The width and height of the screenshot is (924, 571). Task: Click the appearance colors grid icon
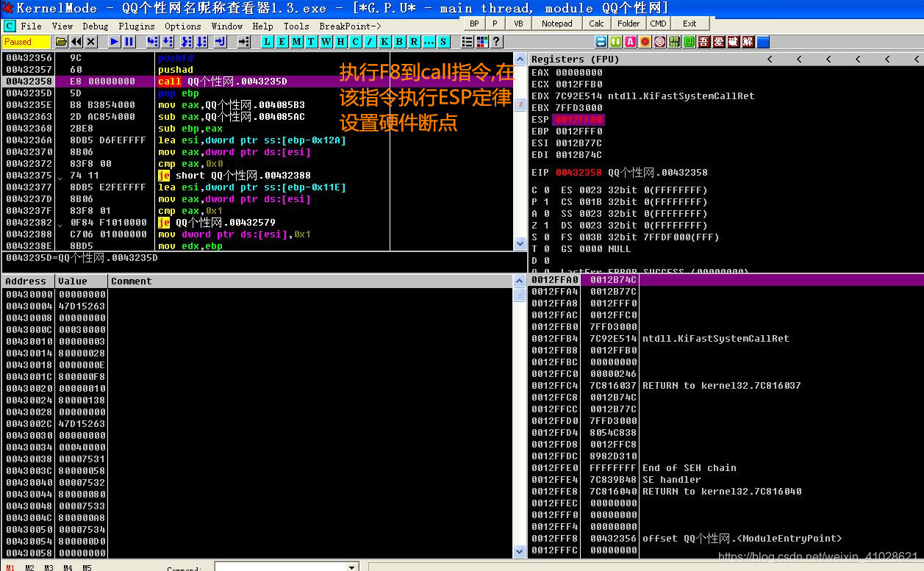[x=481, y=42]
